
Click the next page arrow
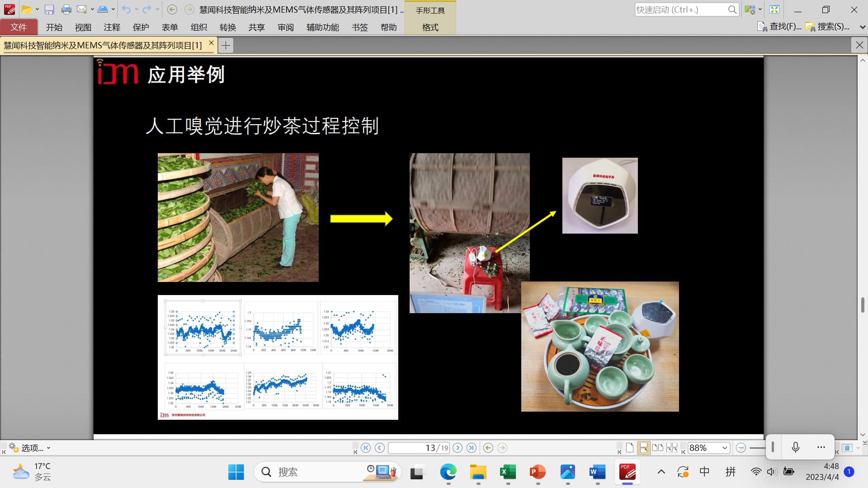[x=458, y=448]
